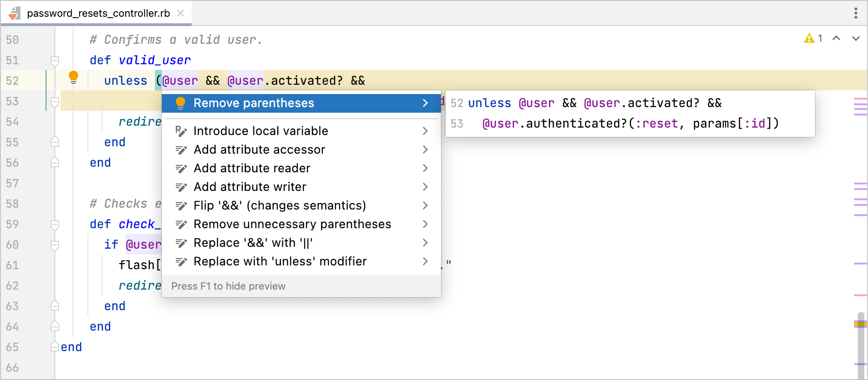This screenshot has width=868, height=380.
Task: Click the pencil icon beside Introduce local variable
Action: click(x=181, y=131)
